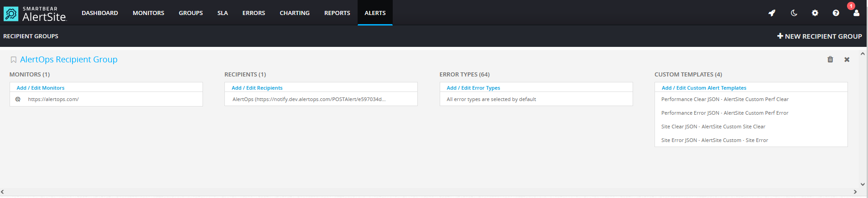Switch to the Monitors tab
Viewport: 868px width, 198px height.
pos(148,13)
